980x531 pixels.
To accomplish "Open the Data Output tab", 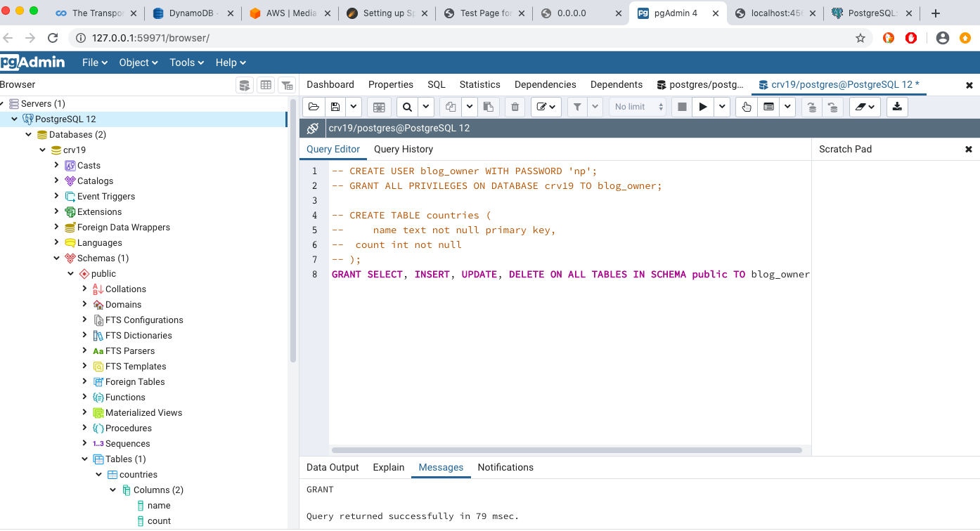I will pyautogui.click(x=333, y=467).
